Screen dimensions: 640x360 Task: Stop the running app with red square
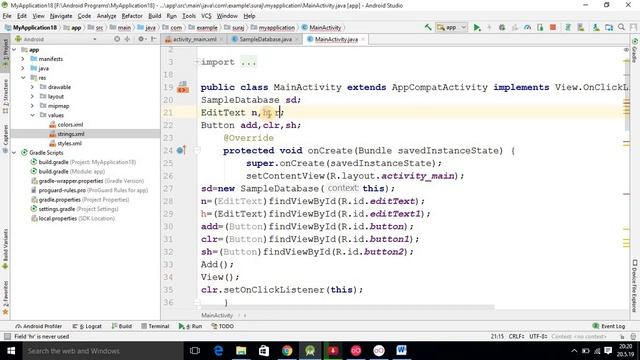(x=553, y=27)
